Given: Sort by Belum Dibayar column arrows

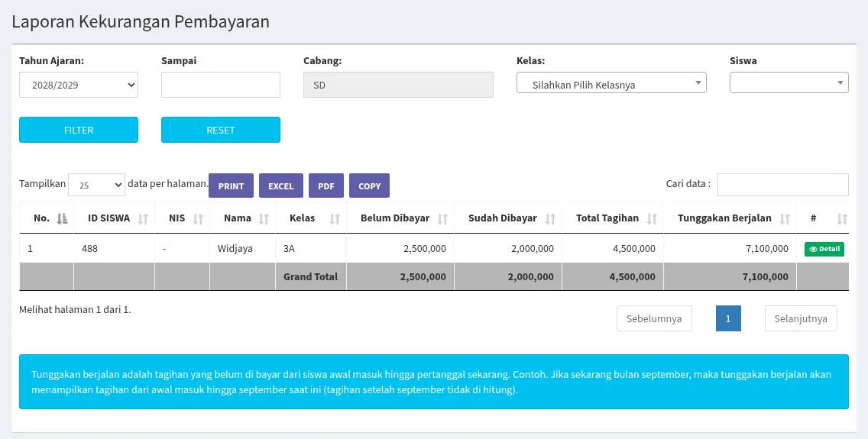Looking at the screenshot, I should coord(442,218).
